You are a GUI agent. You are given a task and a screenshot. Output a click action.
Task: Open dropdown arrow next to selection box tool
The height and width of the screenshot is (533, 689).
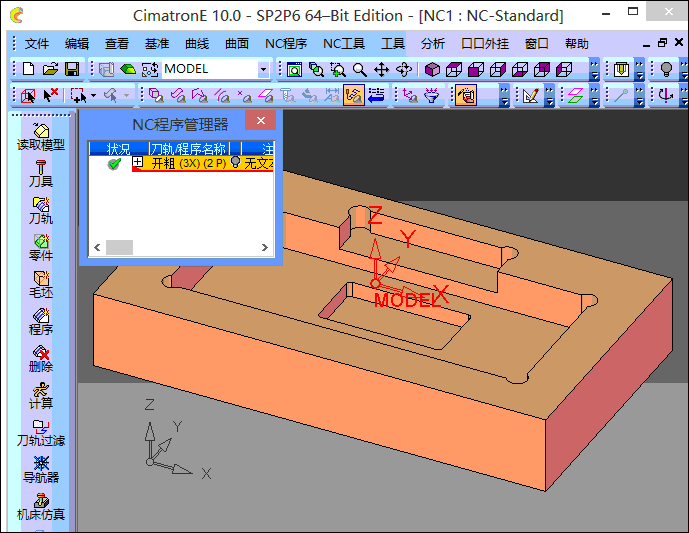click(93, 95)
